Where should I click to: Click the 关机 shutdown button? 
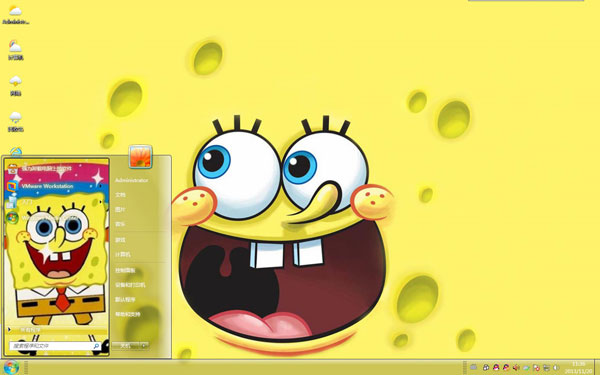(x=126, y=346)
